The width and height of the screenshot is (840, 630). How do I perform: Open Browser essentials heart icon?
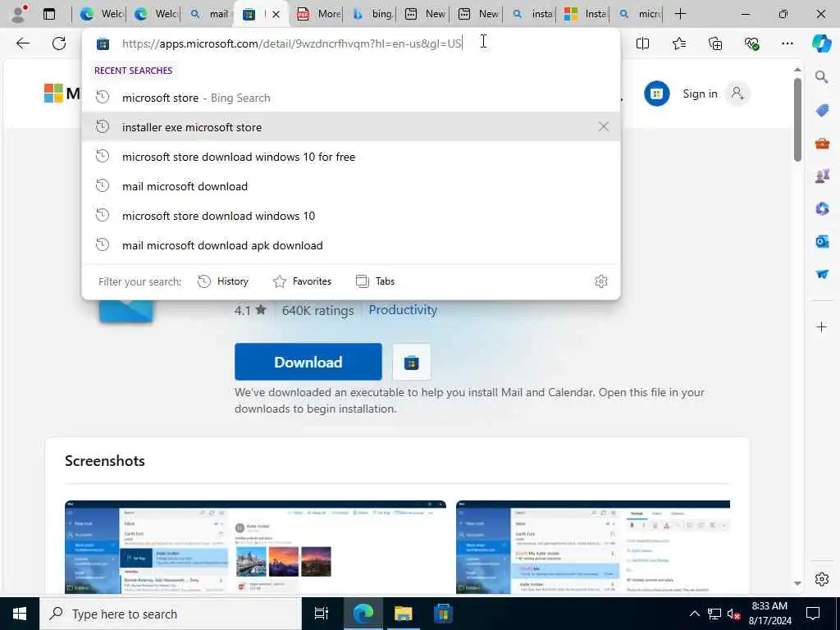coord(751,43)
